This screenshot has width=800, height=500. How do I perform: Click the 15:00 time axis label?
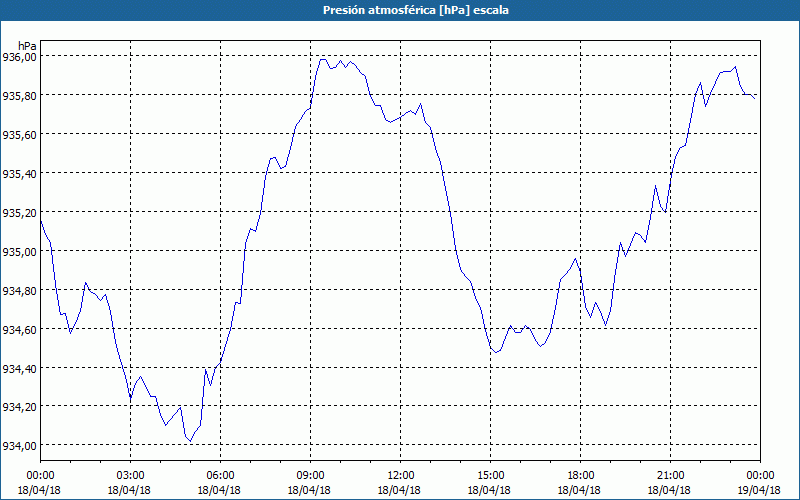coord(490,476)
